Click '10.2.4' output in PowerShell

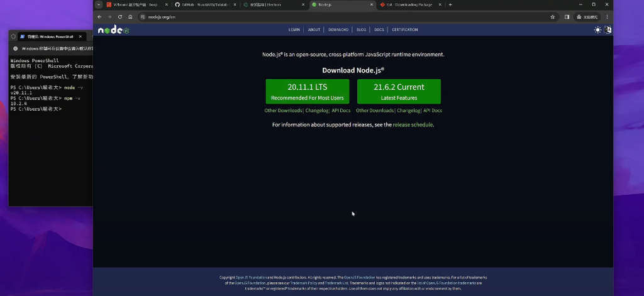coord(18,104)
